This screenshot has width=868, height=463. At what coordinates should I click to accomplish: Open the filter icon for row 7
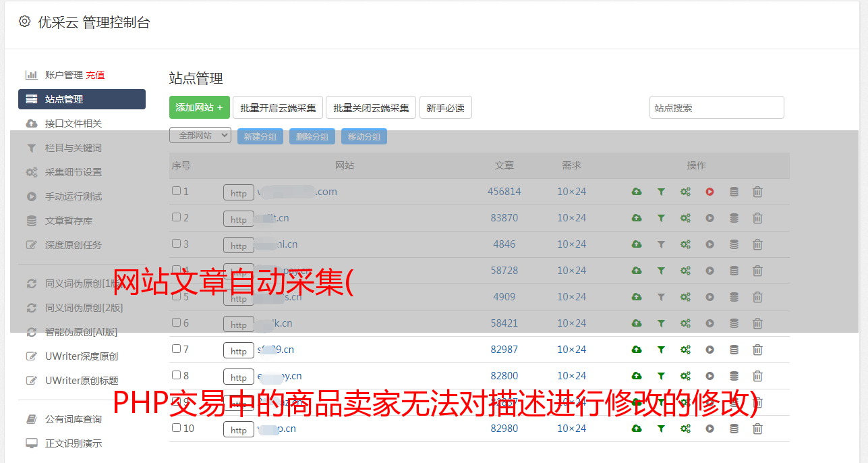tap(661, 350)
